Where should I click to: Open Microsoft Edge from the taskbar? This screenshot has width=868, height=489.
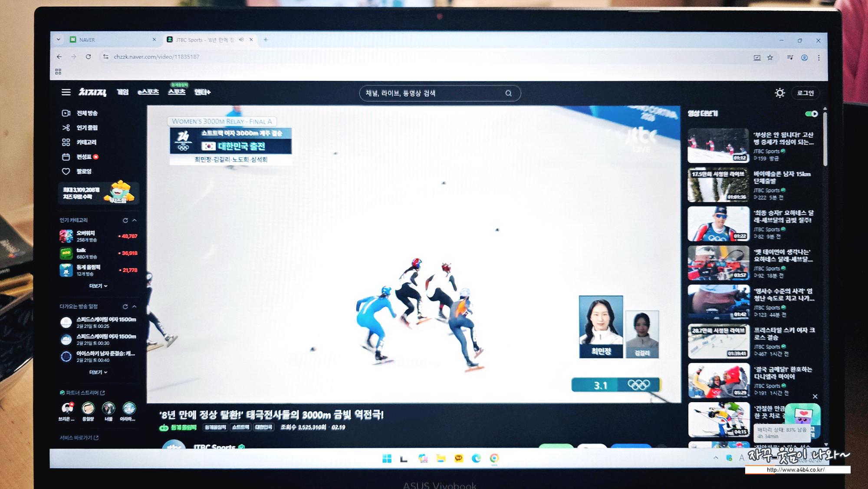coord(476,458)
